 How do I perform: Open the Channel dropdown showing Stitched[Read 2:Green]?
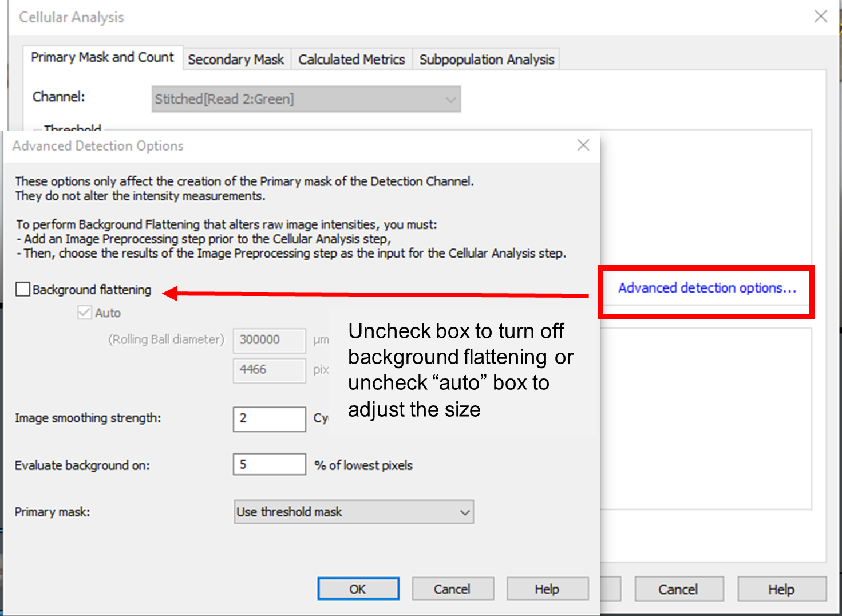(306, 99)
